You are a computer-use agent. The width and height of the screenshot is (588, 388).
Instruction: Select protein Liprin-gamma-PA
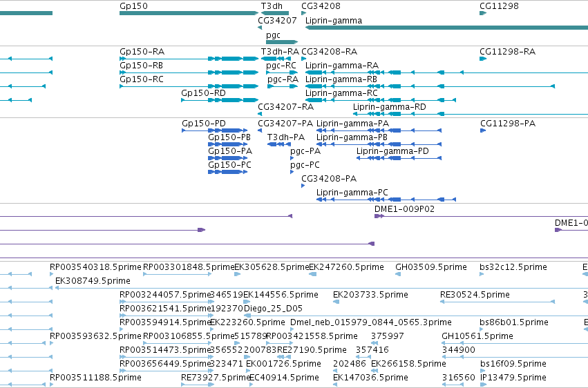(x=379, y=130)
